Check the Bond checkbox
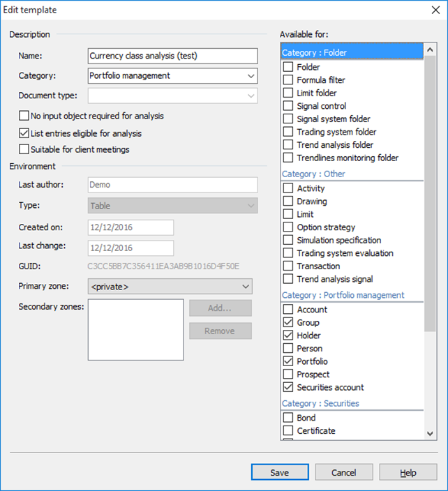 (288, 418)
